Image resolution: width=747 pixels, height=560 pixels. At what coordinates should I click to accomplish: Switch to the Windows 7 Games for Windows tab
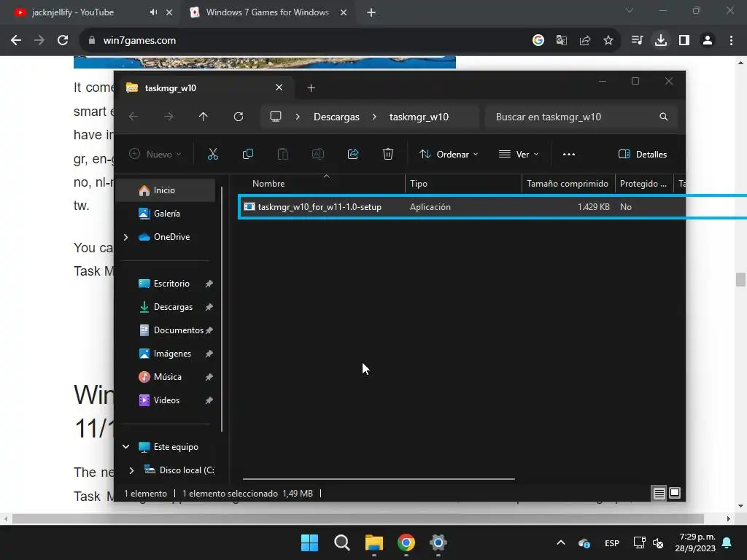267,12
